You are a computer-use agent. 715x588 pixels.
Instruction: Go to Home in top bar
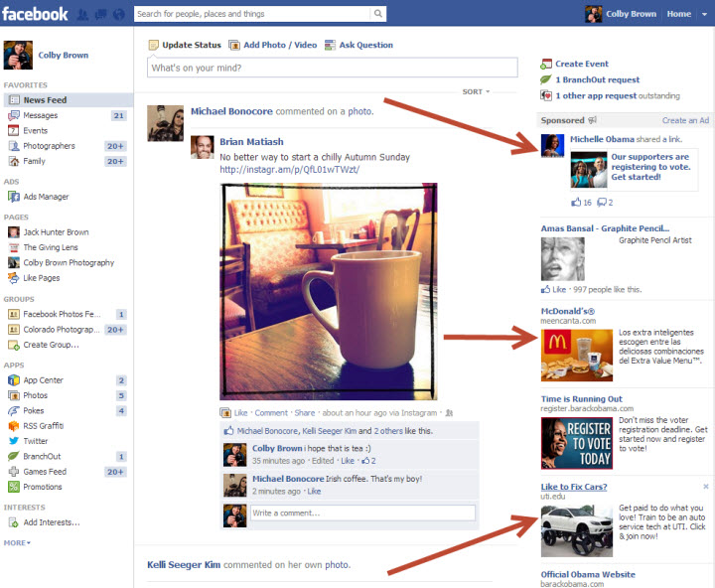[x=679, y=14]
